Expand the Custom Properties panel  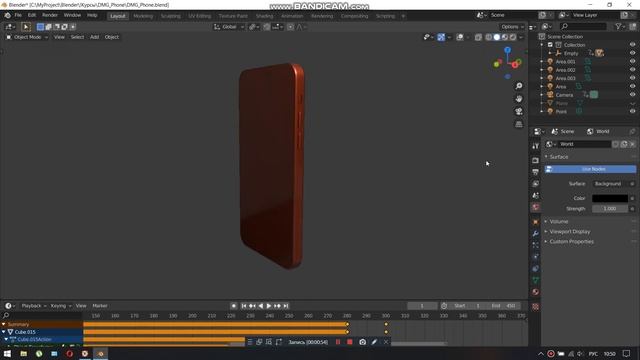571,242
